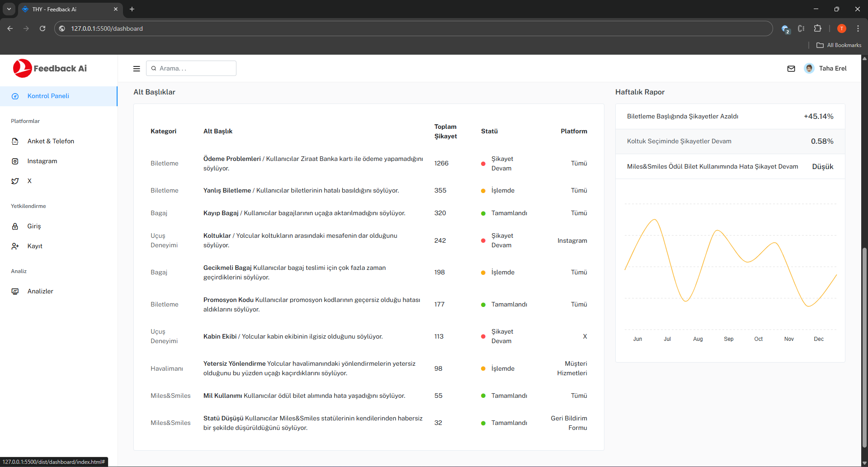Click the X (Twitter bird) sidebar icon

point(15,181)
